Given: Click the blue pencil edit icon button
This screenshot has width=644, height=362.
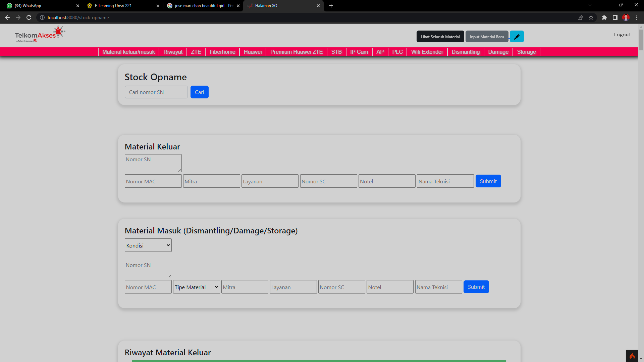Looking at the screenshot, I should 517,37.
